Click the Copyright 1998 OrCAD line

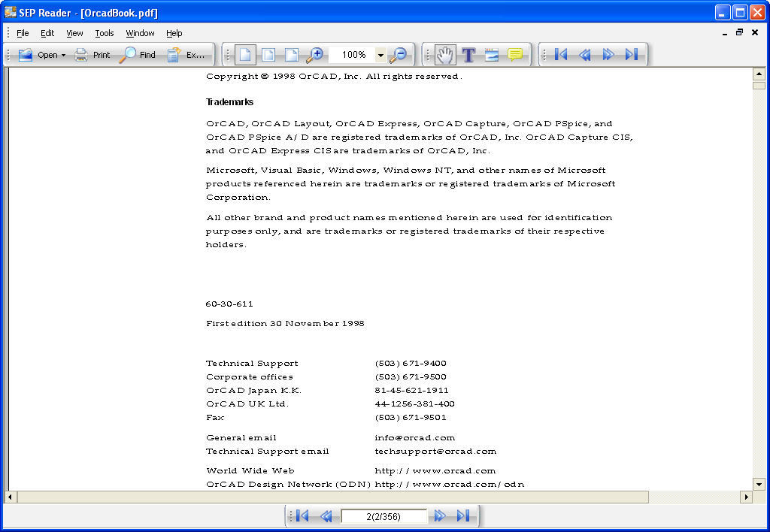(334, 76)
